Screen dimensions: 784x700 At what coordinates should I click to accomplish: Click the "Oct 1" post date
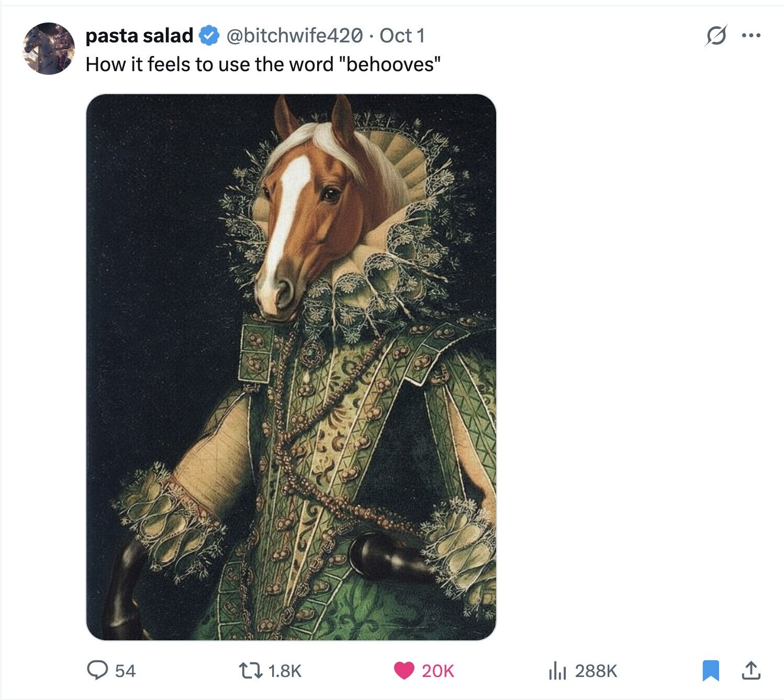(402, 36)
